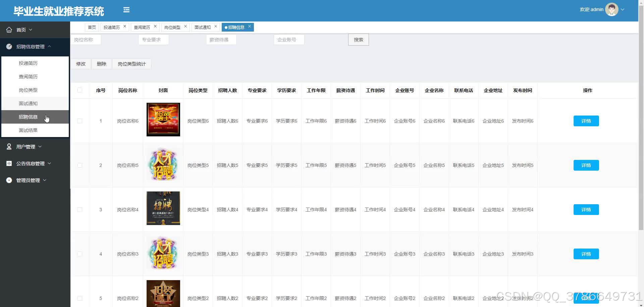Click the 用户管理 person icon
This screenshot has width=644, height=307.
coord(9,147)
